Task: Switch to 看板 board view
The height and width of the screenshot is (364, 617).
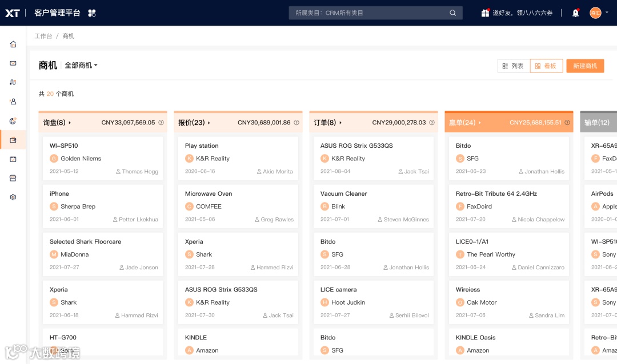Action: pyautogui.click(x=546, y=66)
